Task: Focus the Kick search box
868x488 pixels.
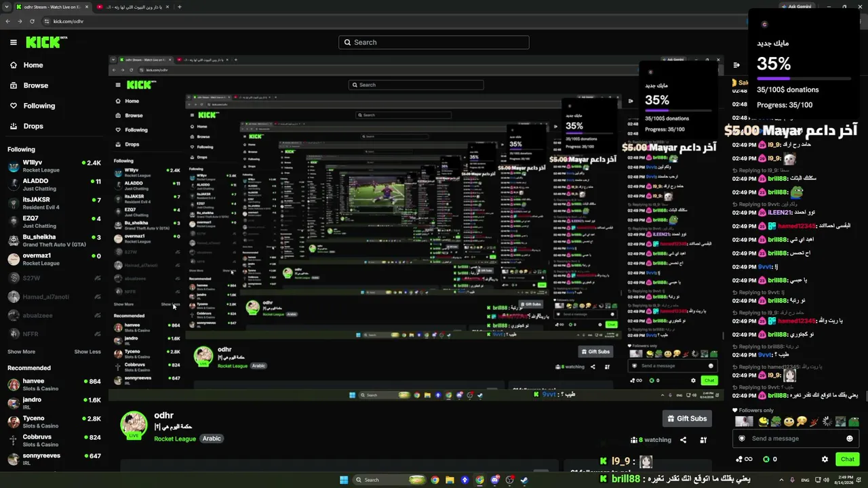Action: click(434, 42)
